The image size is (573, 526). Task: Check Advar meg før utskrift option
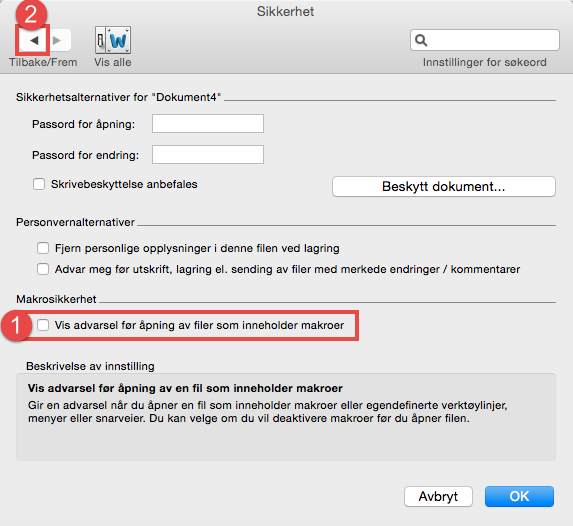pyautogui.click(x=43, y=269)
